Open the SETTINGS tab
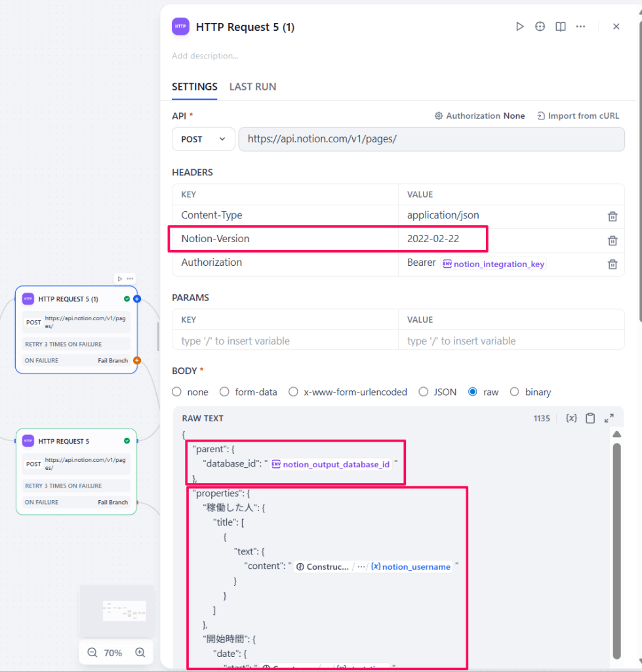Screen dimensions: 642x672 (194, 87)
